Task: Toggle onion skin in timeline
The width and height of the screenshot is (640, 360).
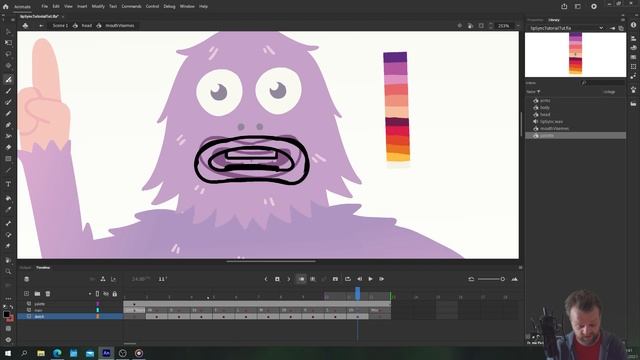Action: 301,279
